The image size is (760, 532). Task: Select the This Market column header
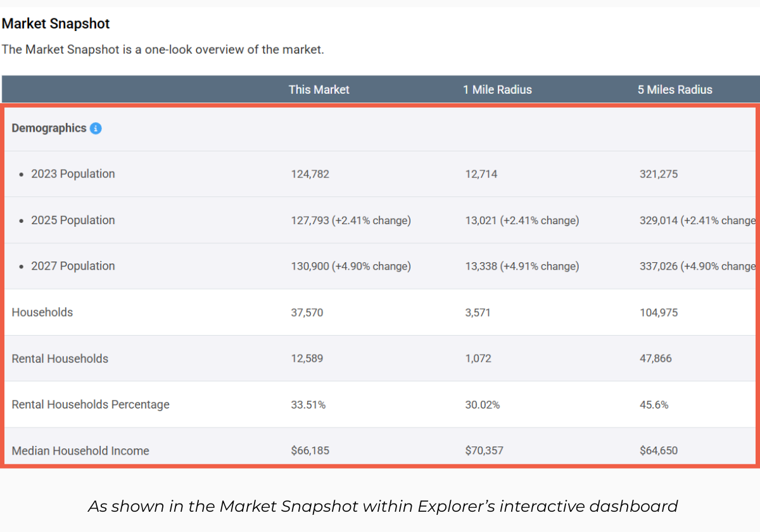[x=319, y=90]
